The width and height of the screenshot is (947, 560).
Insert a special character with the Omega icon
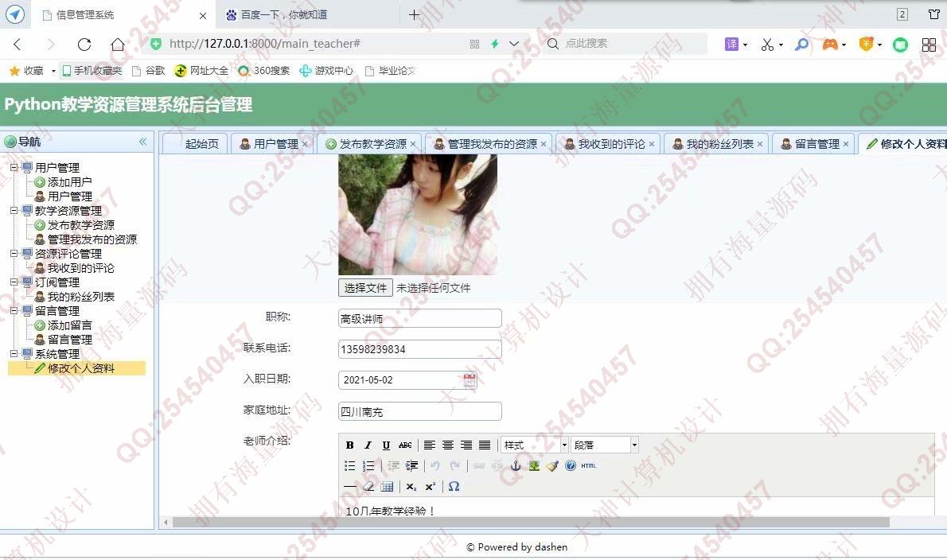pos(454,487)
